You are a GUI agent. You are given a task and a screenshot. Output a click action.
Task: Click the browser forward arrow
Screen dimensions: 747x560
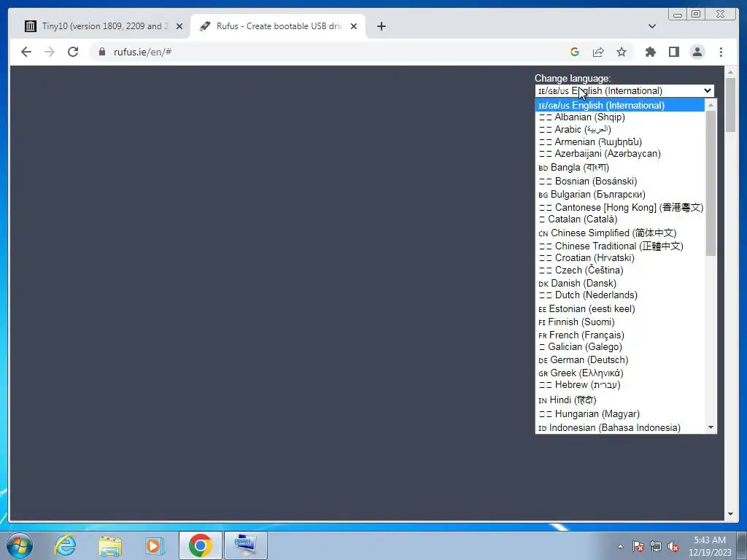point(50,52)
